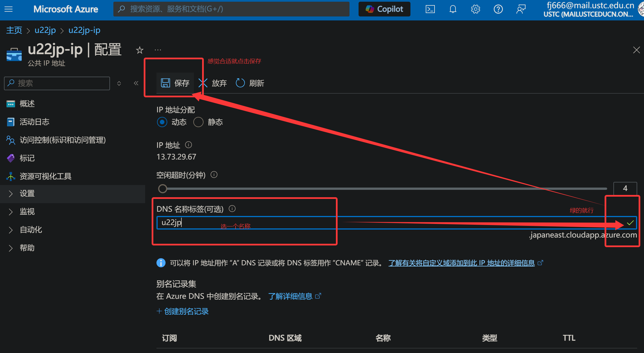Pin u22jp-ip with the favorite star
The width and height of the screenshot is (644, 353).
139,50
